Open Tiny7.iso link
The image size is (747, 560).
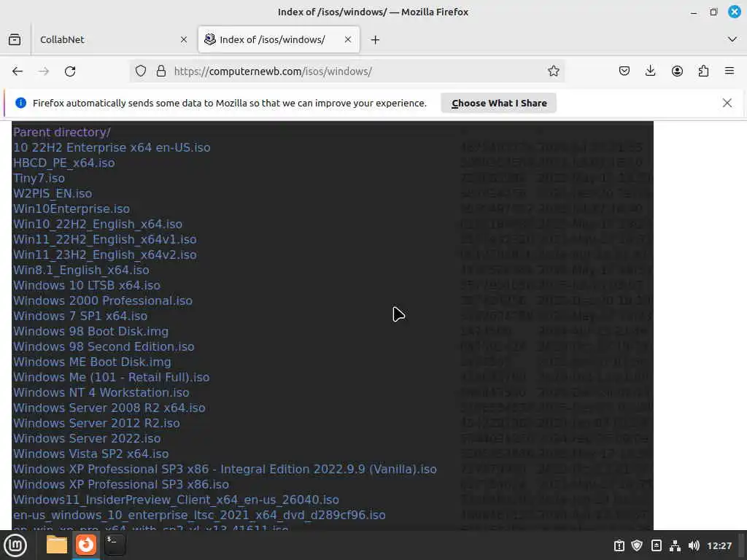tap(39, 178)
